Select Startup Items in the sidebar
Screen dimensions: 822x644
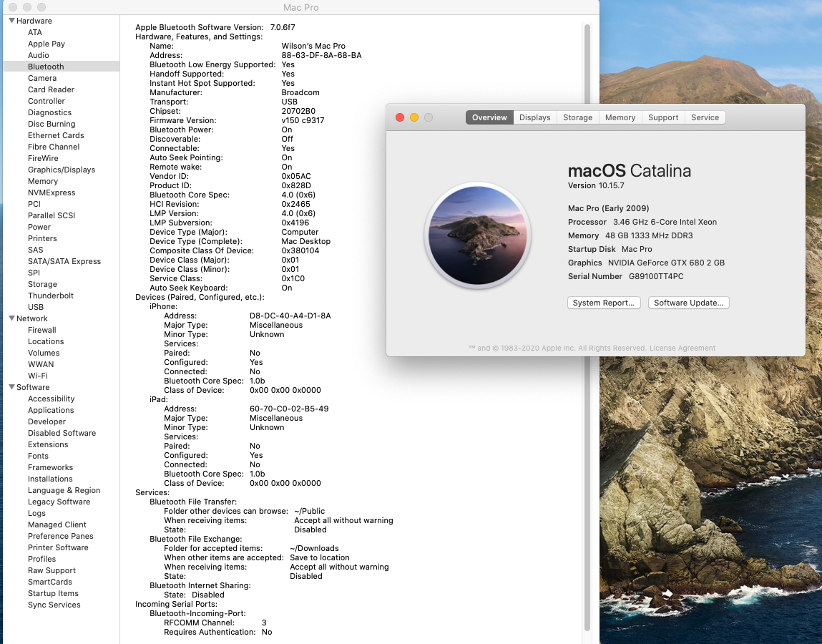coord(53,593)
